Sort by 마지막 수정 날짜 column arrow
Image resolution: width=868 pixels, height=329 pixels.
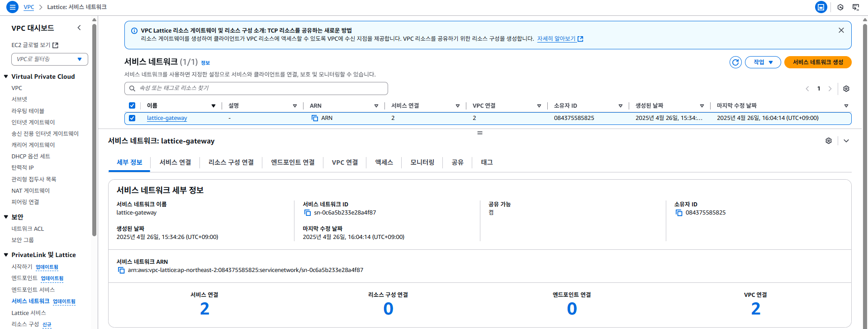click(x=846, y=106)
